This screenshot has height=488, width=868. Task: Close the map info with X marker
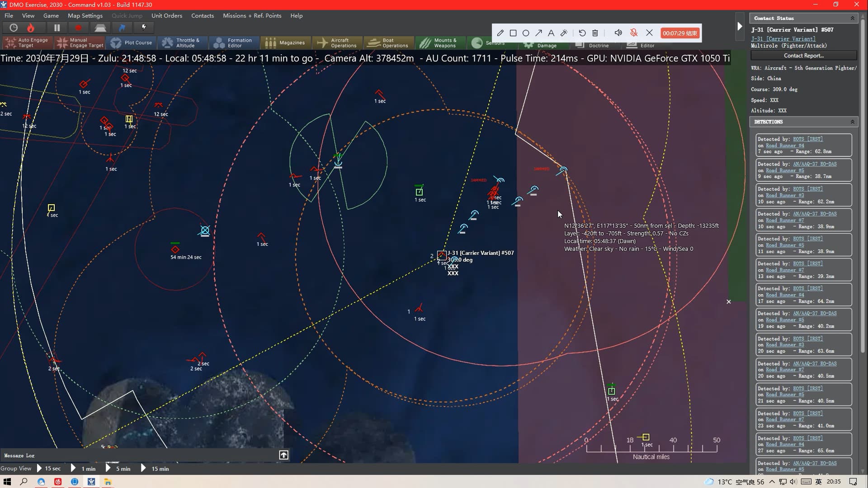point(729,301)
